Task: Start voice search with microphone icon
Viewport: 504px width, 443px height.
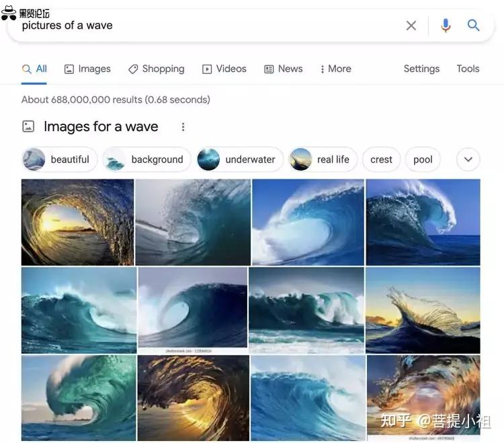Action: (446, 26)
